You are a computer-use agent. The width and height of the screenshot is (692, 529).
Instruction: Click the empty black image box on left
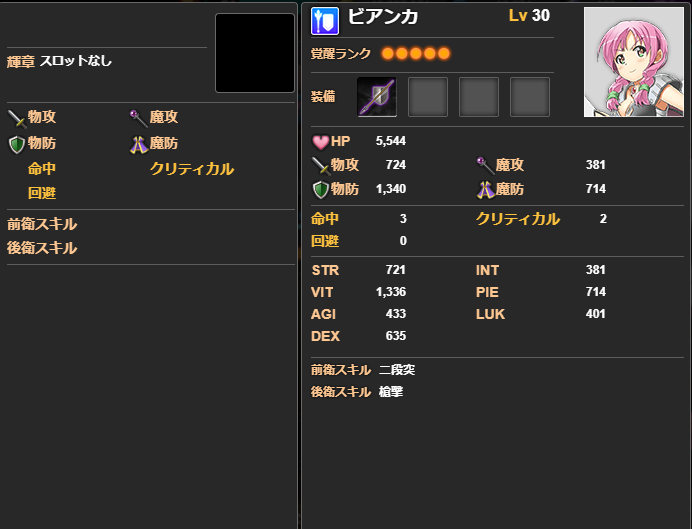click(x=255, y=53)
